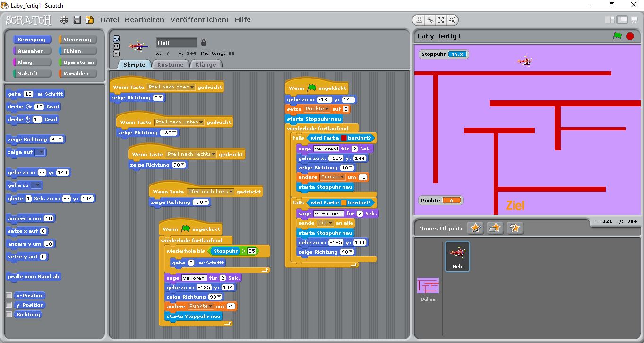The height and width of the screenshot is (343, 644).
Task: Open the Datei menu
Action: pos(110,20)
